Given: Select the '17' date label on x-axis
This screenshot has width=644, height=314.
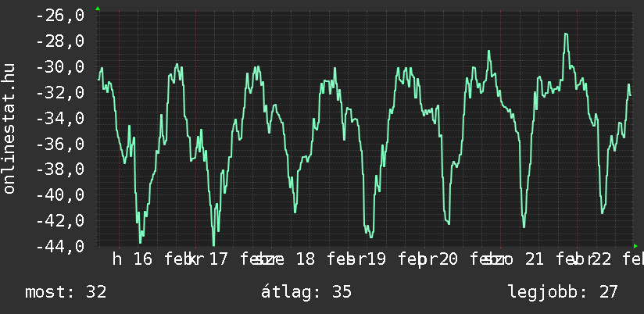Looking at the screenshot, I should (x=218, y=259).
